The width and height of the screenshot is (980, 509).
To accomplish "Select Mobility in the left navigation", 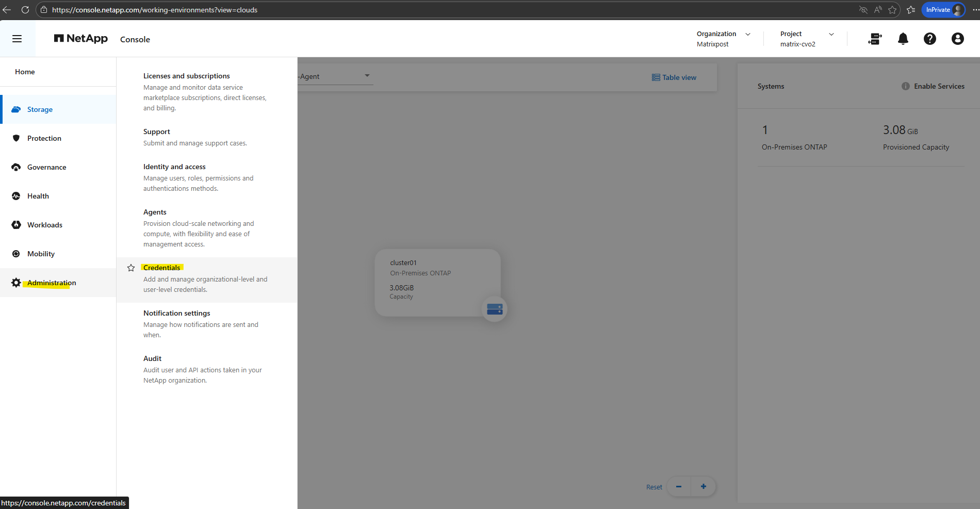I will (x=58, y=254).
